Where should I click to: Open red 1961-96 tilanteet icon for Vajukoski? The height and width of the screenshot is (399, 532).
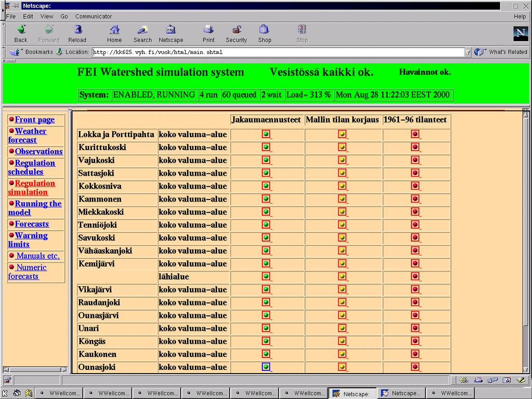[415, 160]
